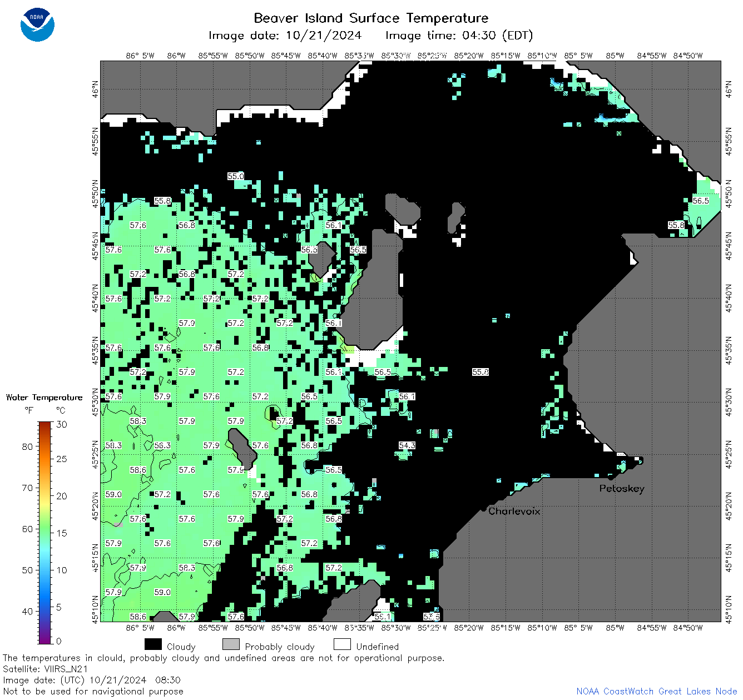The image size is (743, 700).
Task: Click the Petoskey location dot marker
Action: click(x=610, y=477)
